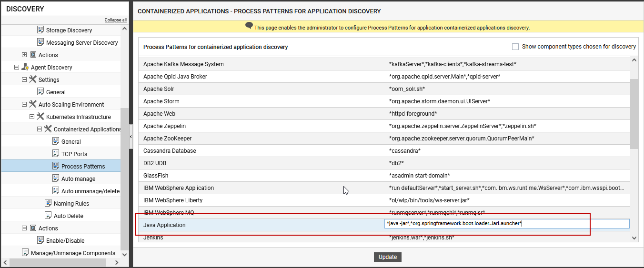Collapse the Settings tree node
This screenshot has height=268, width=644.
(24, 79)
